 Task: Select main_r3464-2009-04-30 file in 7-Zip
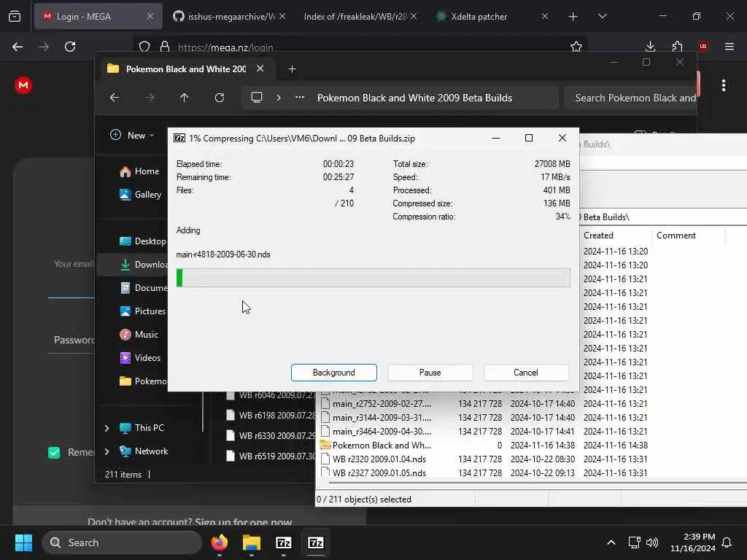(382, 432)
